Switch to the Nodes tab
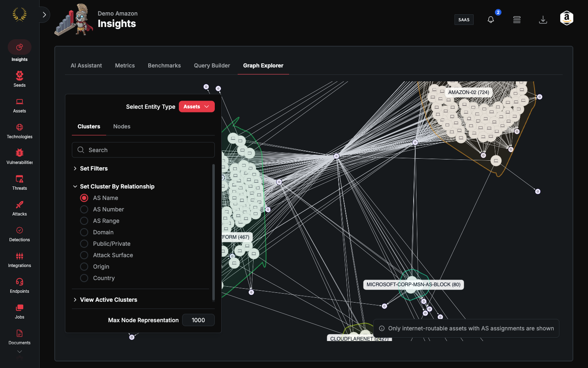Viewport: 588px width, 368px height. tap(122, 127)
